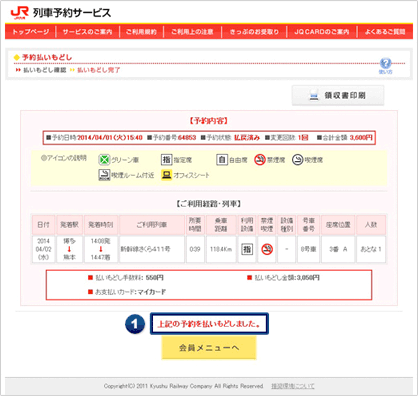Image resolution: width=419 pixels, height=396 pixels.
Task: Click the 列車予約サービス title text
Action: tap(72, 13)
